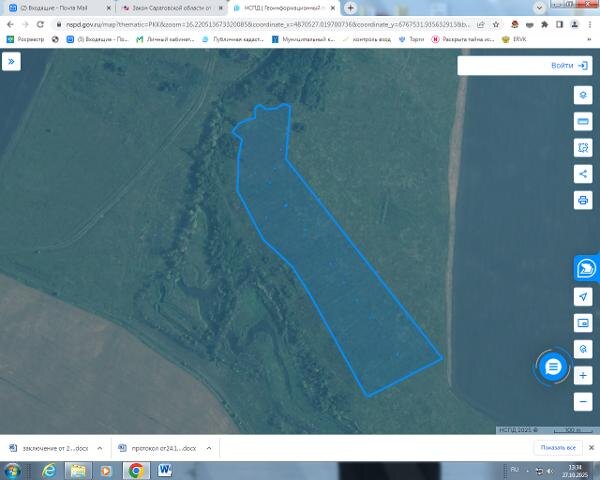Viewport: 600px width, 480px height.
Task: Open the globe icon bookmark
Action: click(55, 39)
